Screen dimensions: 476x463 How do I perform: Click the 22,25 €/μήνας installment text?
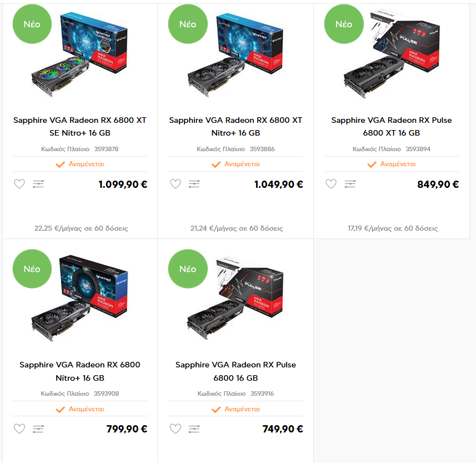click(x=81, y=228)
